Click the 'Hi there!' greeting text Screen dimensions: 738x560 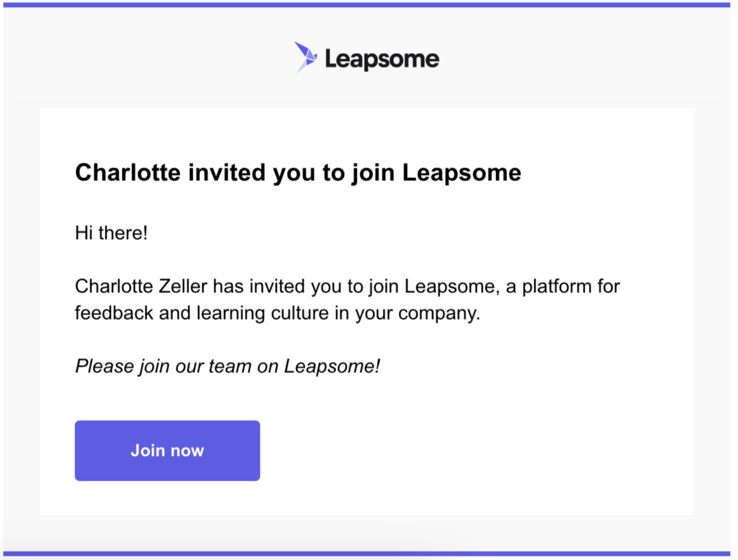(x=111, y=233)
